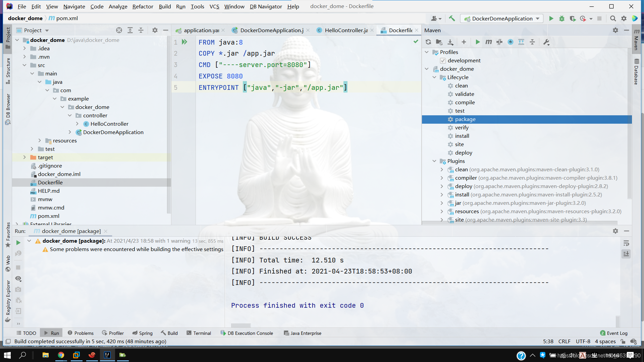Click the Debug bug icon
The image size is (644, 362).
pyautogui.click(x=562, y=18)
